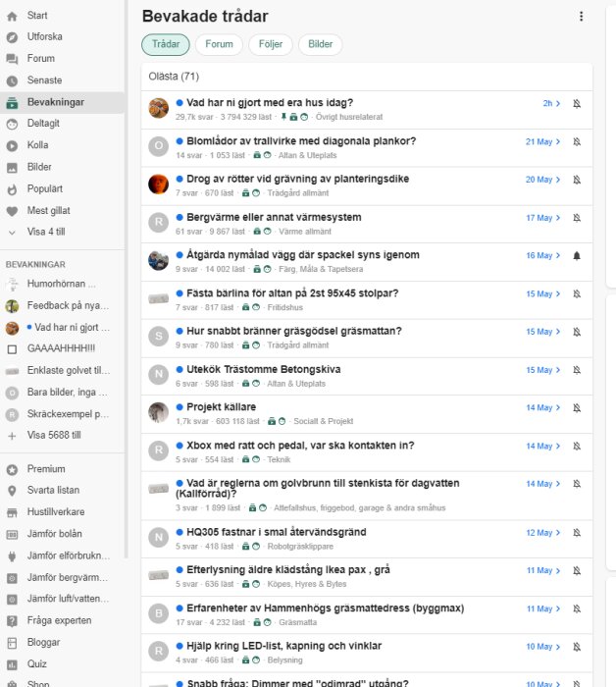Click the Jämför bolån icon
Viewport: 616px width, 687px height.
pos(12,535)
